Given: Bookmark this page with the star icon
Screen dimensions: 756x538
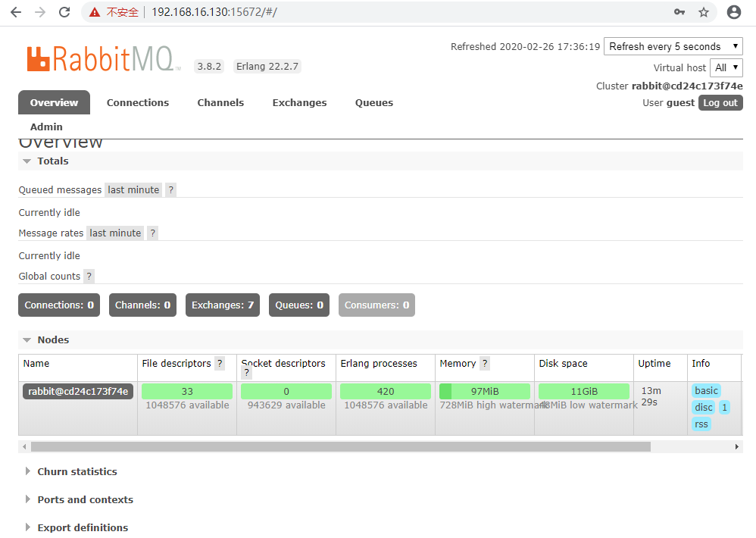Looking at the screenshot, I should click(x=704, y=12).
